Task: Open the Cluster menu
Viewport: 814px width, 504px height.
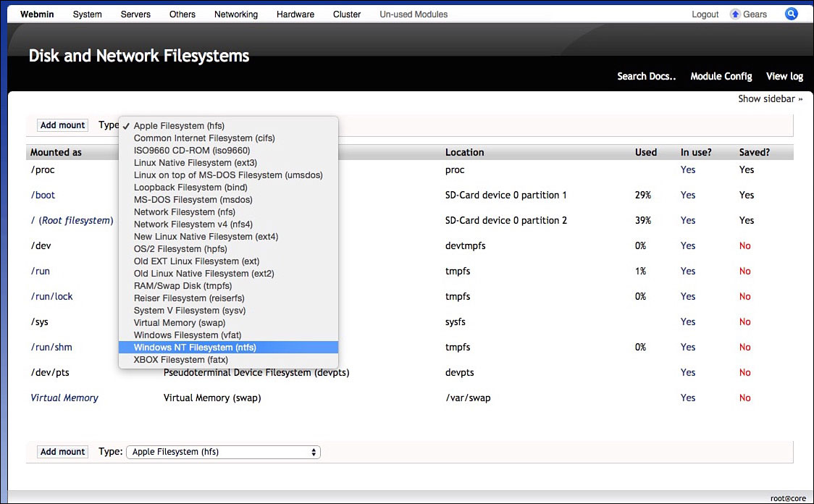Action: click(x=347, y=14)
